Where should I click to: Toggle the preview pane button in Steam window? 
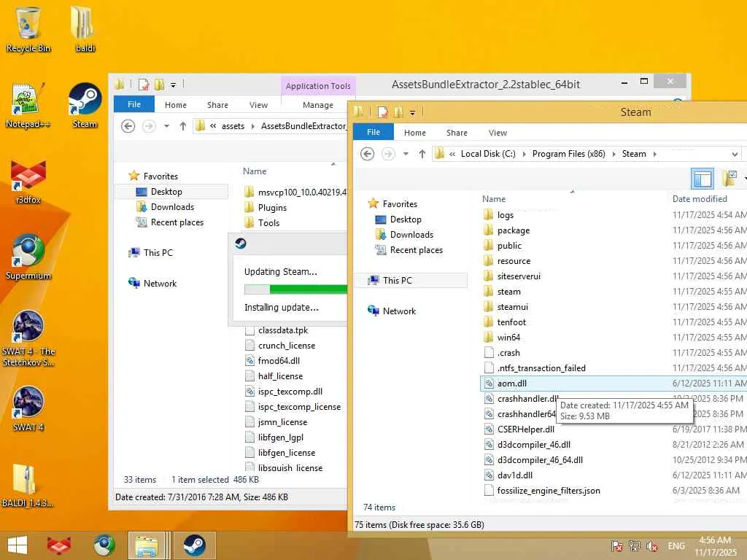703,179
